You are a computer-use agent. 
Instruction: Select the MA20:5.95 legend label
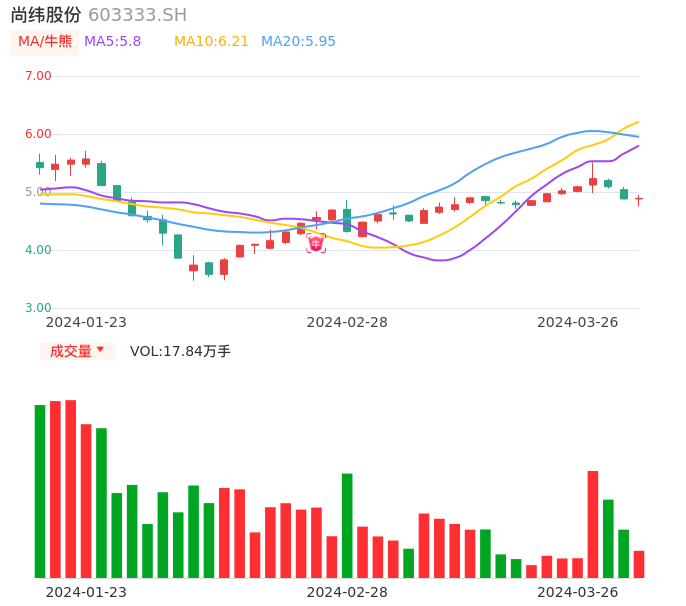[298, 42]
